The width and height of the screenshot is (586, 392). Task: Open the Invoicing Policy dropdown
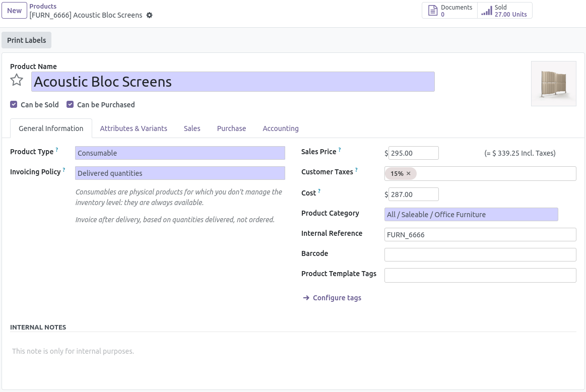(180, 173)
